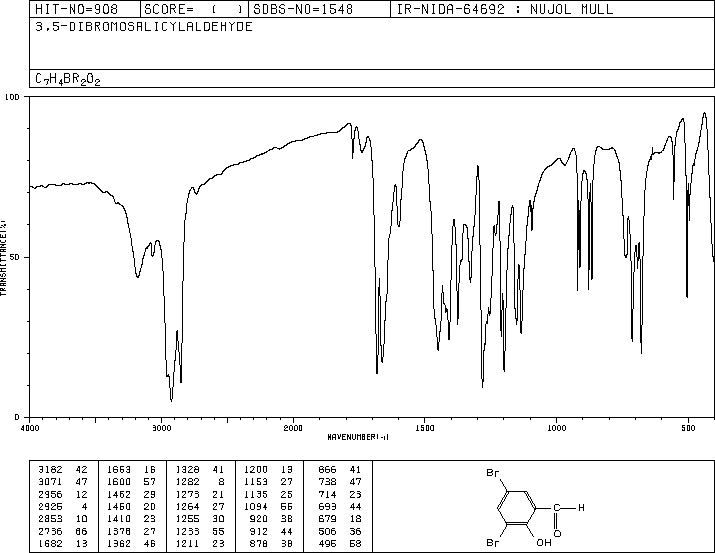Click the 2000 tick label on x-axis

pos(293,428)
